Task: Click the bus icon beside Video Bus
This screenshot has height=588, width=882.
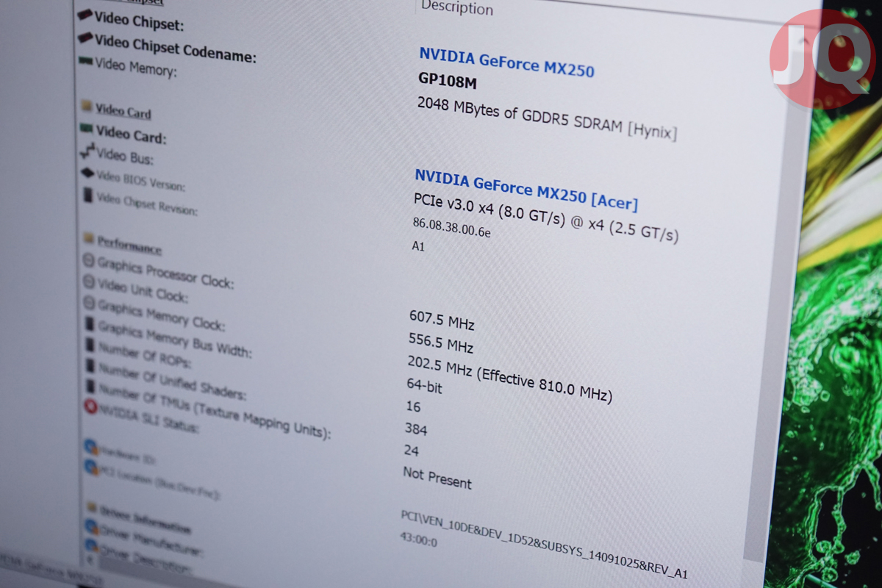Action: tap(87, 152)
